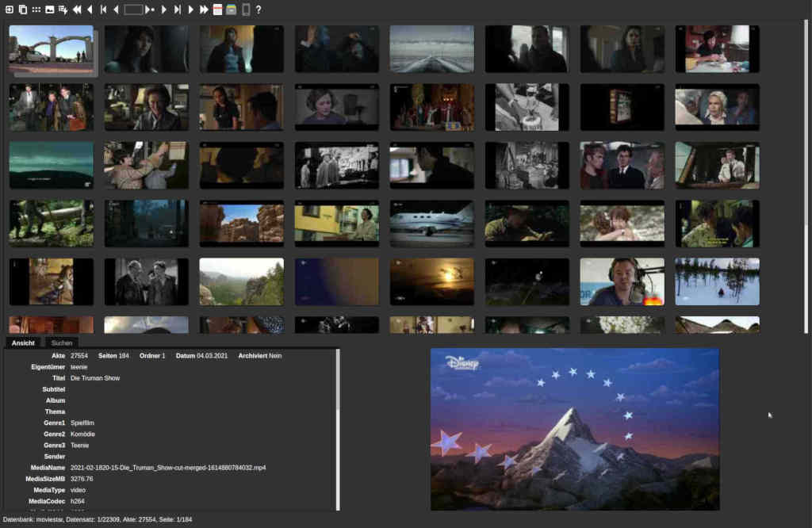The height and width of the screenshot is (528, 812).
Task: Click the right arrow before the skip-to-last icon
Action: point(163,10)
